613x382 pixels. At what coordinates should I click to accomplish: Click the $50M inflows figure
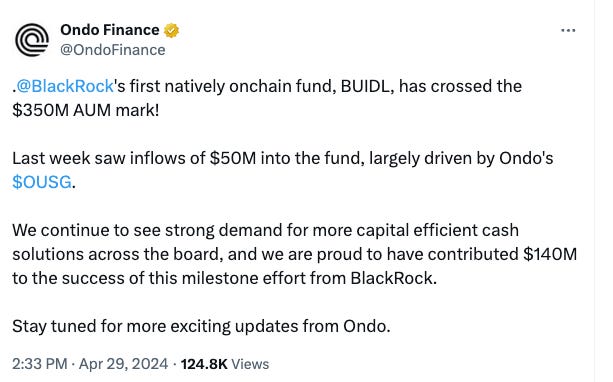tap(233, 158)
